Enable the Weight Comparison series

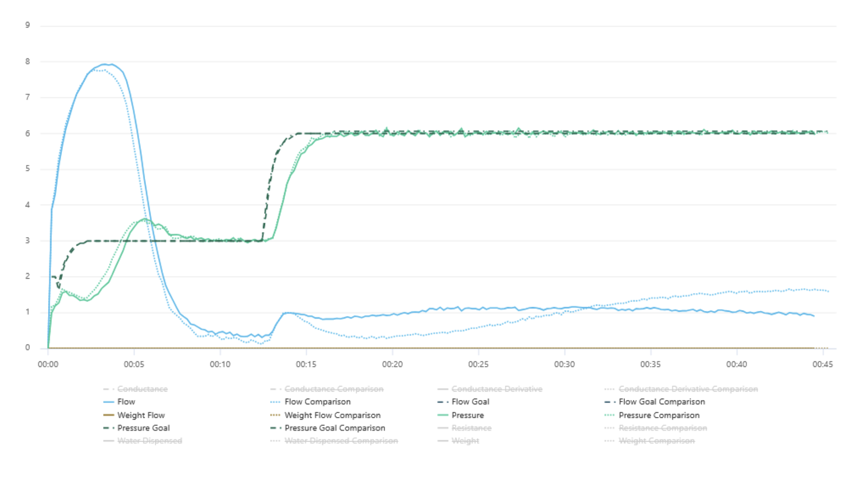[649, 441]
